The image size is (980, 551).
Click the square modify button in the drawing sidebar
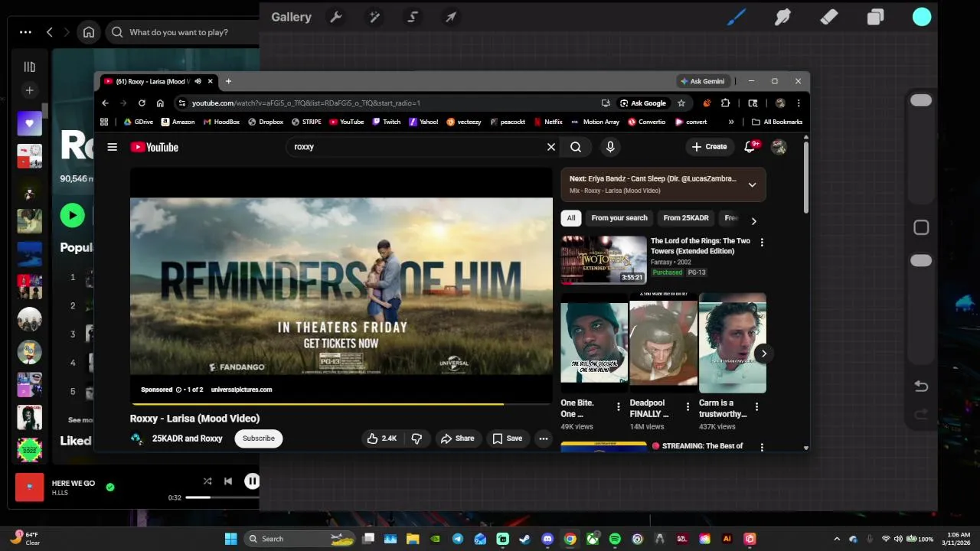[921, 227]
